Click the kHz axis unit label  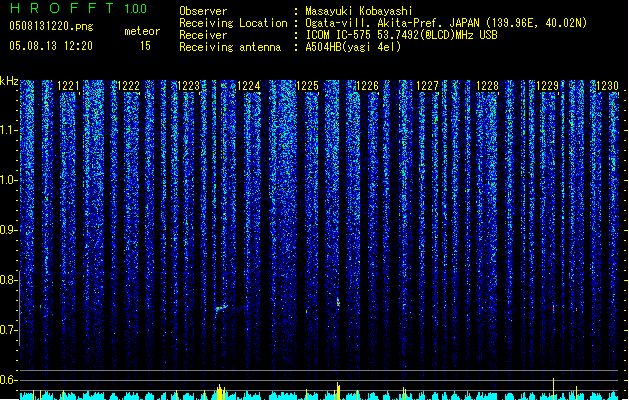point(9,81)
